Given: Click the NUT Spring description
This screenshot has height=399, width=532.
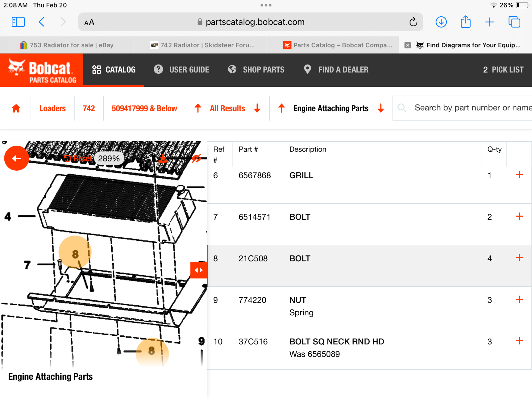Looking at the screenshot, I should point(301,306).
